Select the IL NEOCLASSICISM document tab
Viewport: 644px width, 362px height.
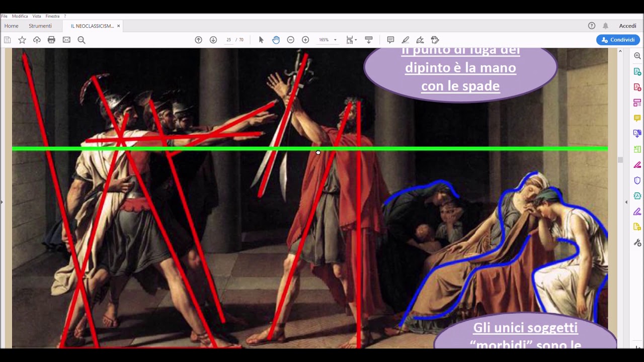[92, 26]
